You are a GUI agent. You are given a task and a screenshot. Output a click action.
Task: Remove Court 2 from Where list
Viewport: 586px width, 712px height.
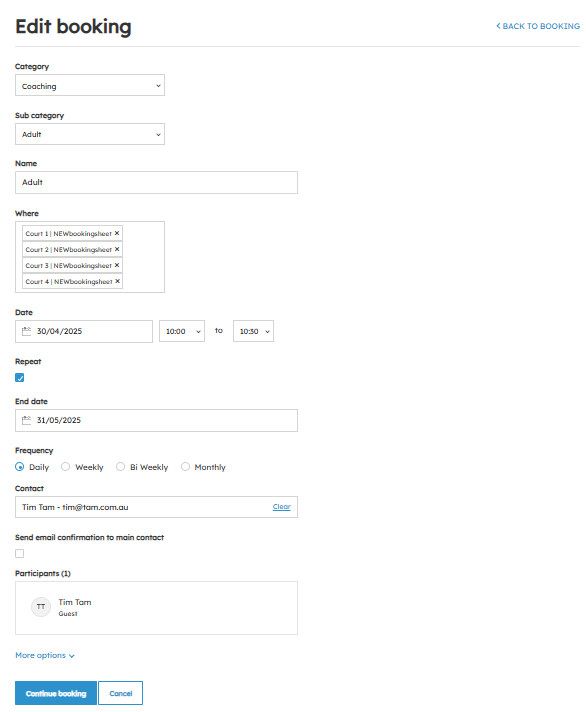(117, 249)
